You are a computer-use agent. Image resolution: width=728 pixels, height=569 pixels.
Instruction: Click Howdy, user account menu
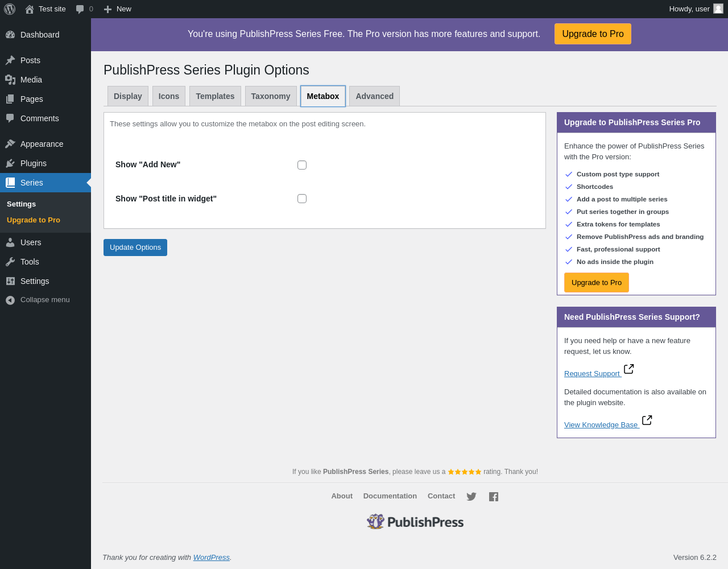(696, 9)
